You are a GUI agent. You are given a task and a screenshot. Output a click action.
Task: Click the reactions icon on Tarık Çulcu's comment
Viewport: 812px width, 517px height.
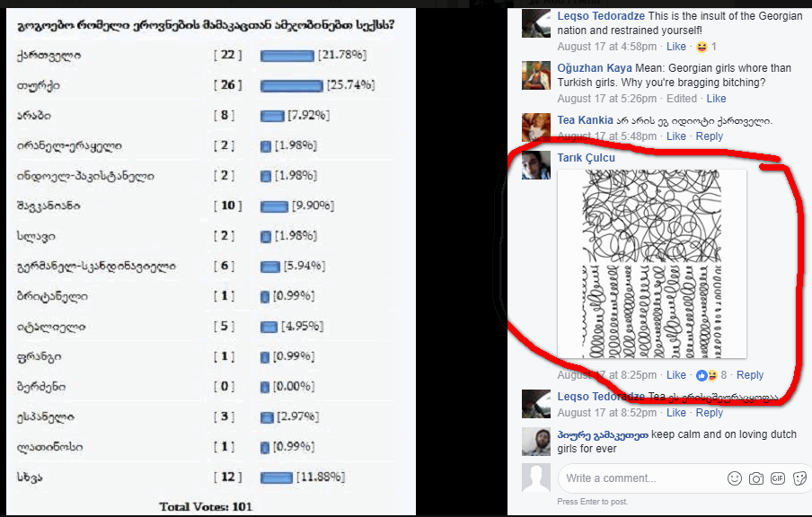pyautogui.click(x=707, y=375)
